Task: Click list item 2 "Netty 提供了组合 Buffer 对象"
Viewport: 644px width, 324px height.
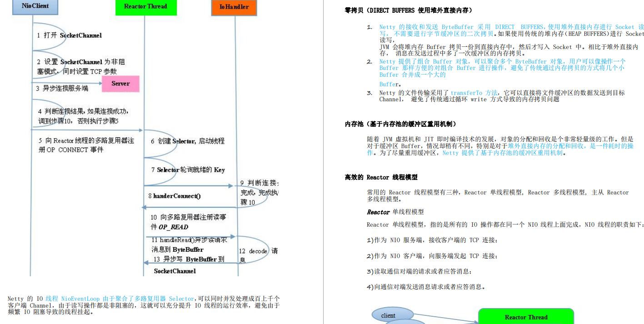Action: (503, 68)
